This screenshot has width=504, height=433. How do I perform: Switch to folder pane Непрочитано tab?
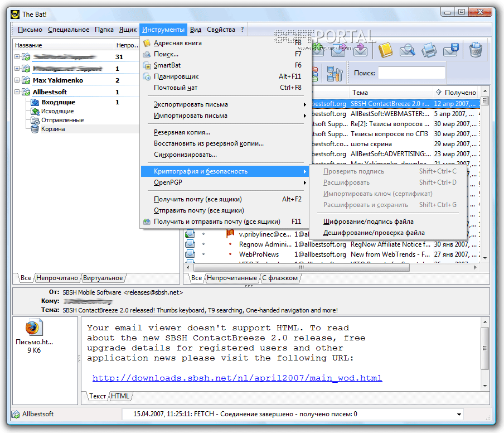57,278
